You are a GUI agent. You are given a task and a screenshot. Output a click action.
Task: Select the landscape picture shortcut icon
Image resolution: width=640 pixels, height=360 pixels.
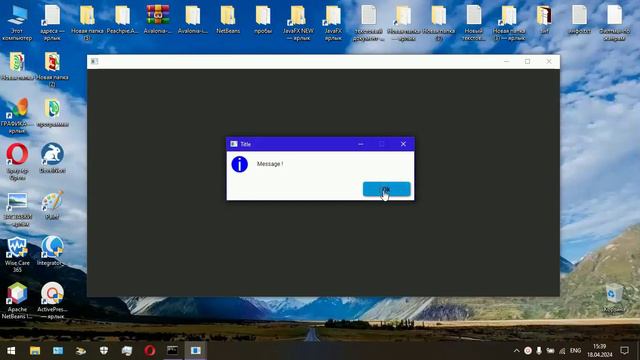[x=17, y=209]
